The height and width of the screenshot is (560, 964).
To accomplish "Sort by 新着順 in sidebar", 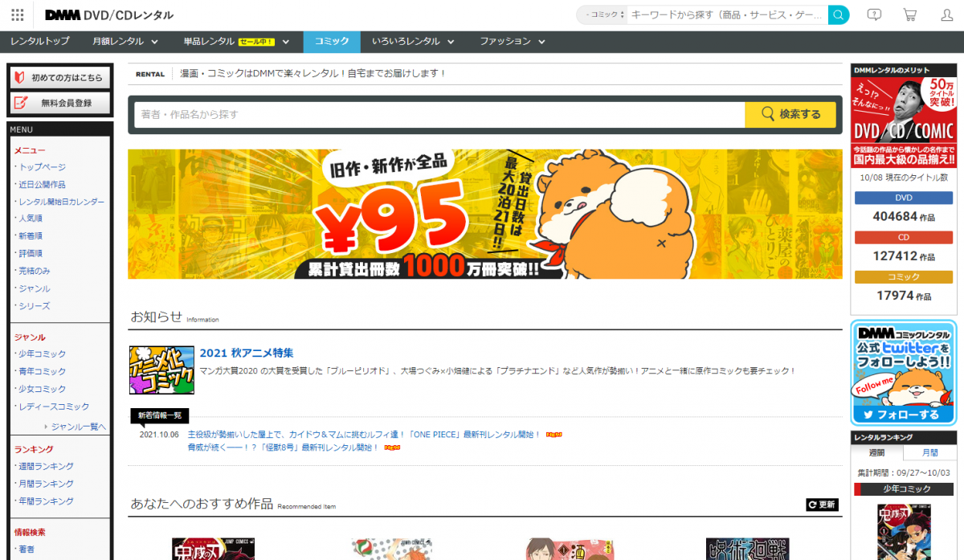I will (31, 236).
